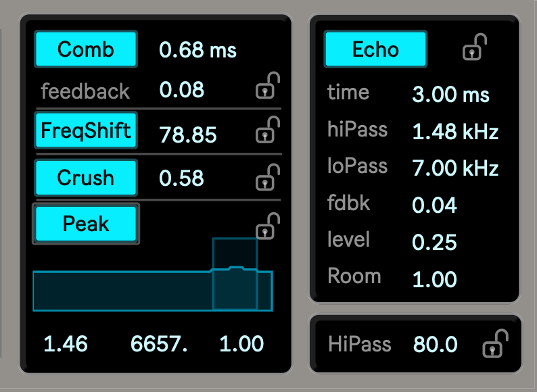Select the Echo hiPass 1.48 kHz value
The height and width of the screenshot is (392, 537).
click(455, 132)
